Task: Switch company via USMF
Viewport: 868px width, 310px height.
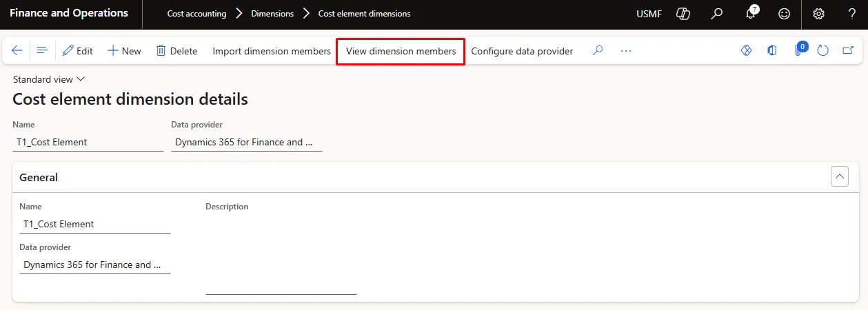Action: 648,14
